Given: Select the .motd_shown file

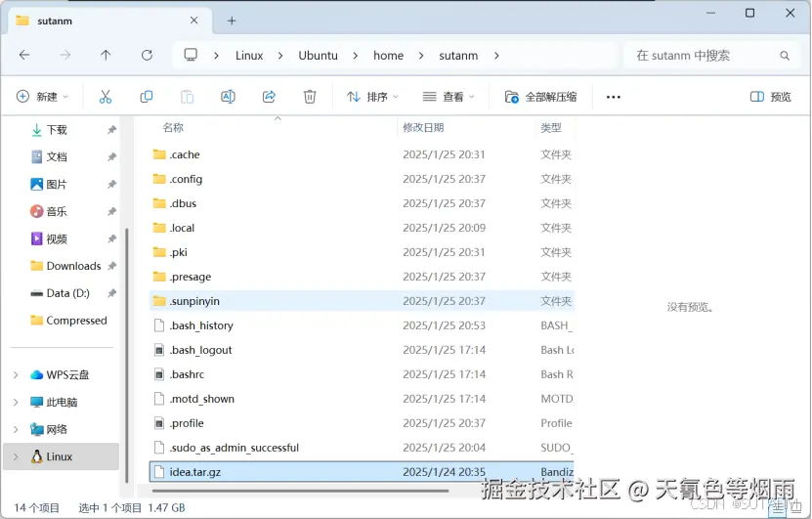Looking at the screenshot, I should (362, 399).
